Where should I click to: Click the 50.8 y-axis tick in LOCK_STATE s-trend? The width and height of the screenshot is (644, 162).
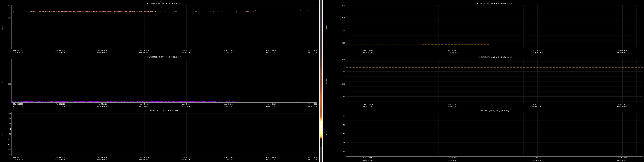tap(9, 114)
